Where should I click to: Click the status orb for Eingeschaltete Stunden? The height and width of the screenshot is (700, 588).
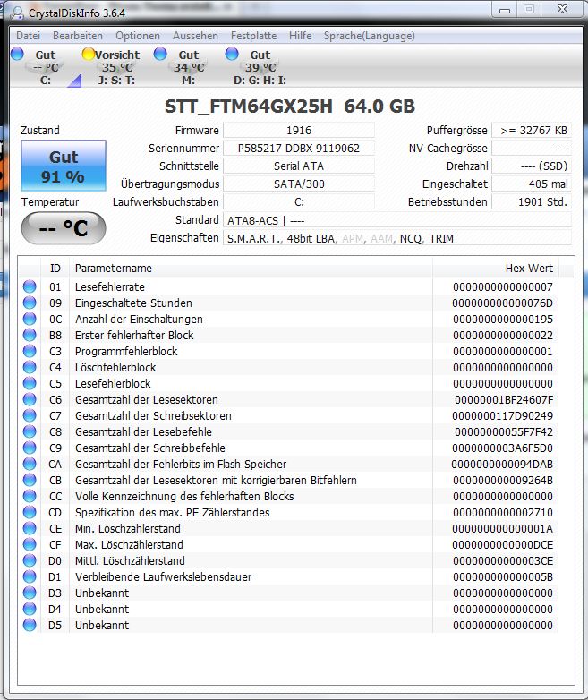pyautogui.click(x=30, y=303)
